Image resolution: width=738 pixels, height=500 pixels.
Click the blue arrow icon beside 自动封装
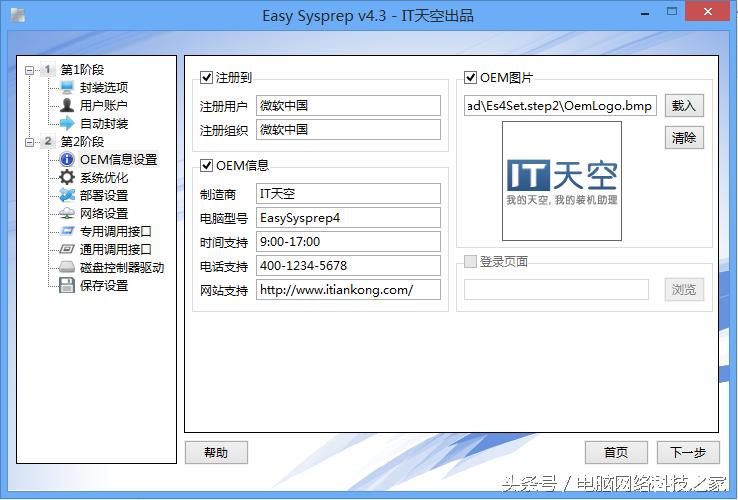pos(67,123)
